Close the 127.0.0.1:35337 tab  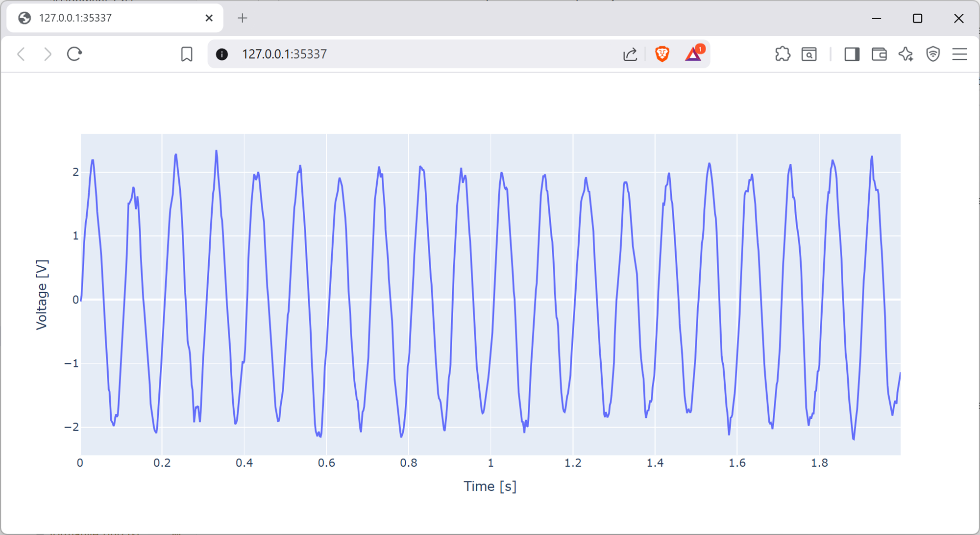tap(209, 18)
